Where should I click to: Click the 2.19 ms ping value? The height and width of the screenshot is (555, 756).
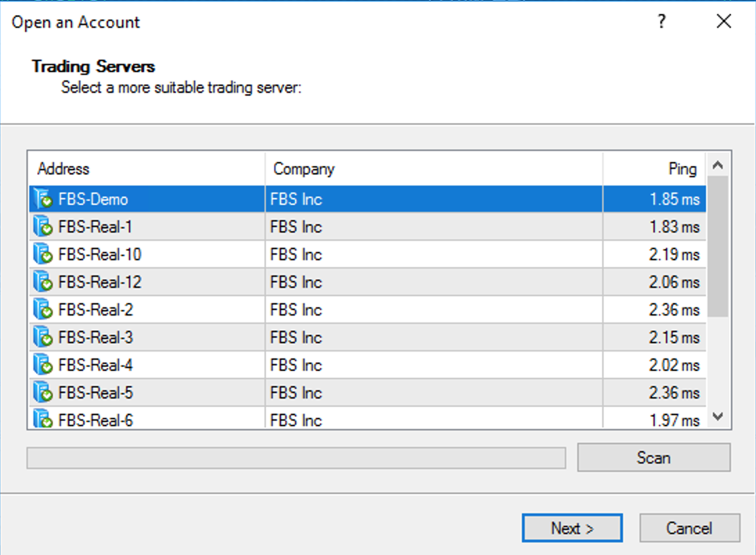[x=674, y=255]
